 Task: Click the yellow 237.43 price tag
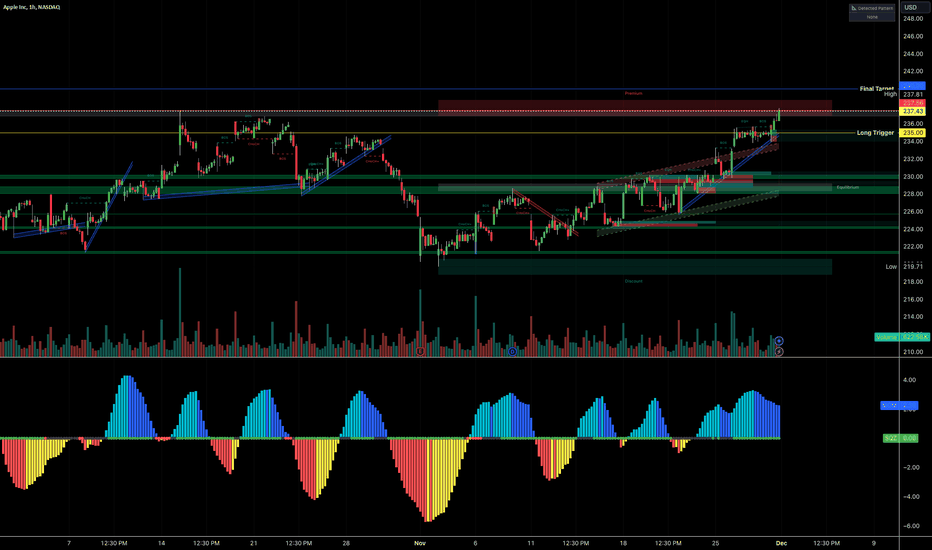pos(912,111)
